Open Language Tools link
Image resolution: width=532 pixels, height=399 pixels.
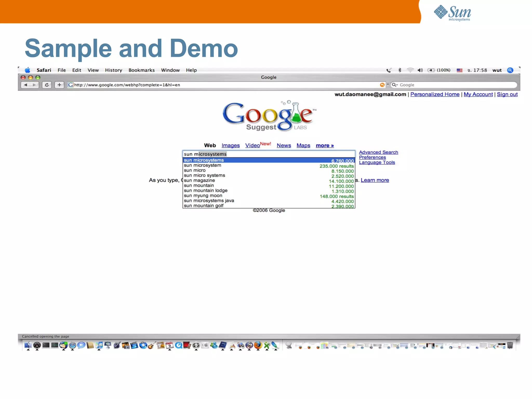377,162
